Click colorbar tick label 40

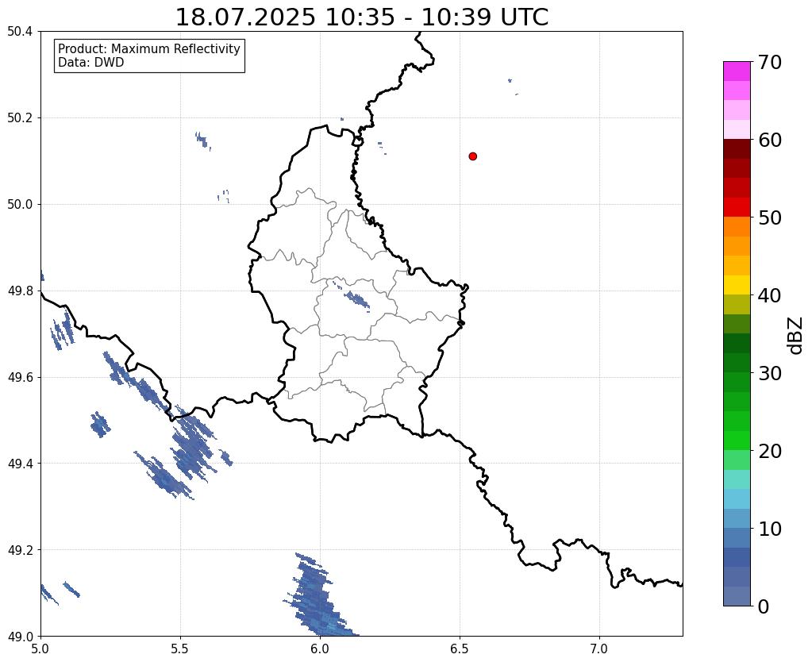pyautogui.click(x=770, y=295)
